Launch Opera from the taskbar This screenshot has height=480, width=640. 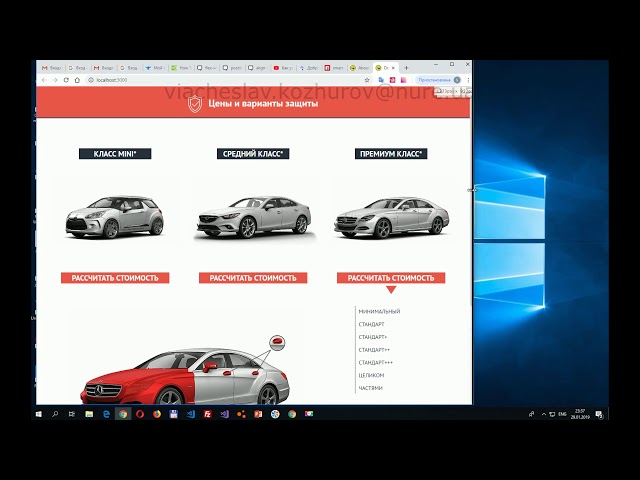140,414
